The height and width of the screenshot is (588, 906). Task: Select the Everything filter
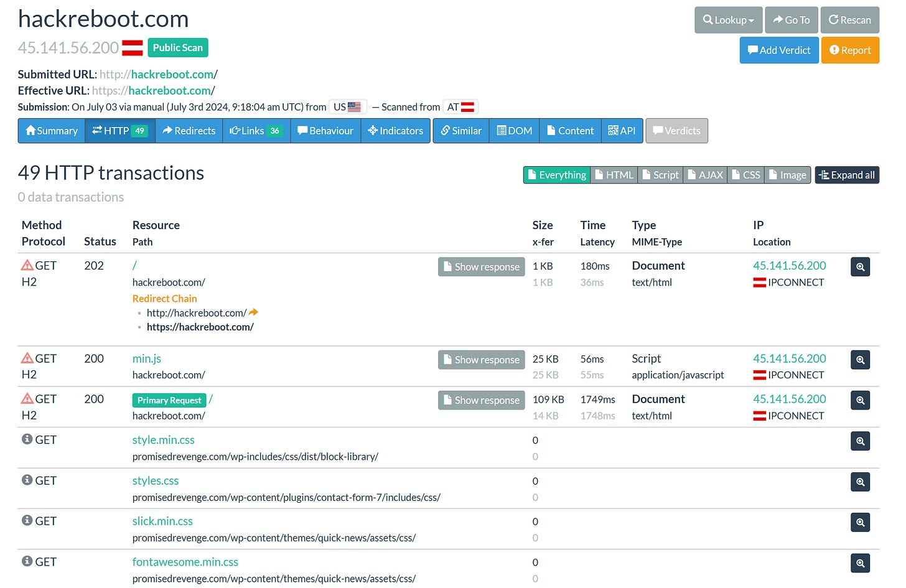pos(557,175)
